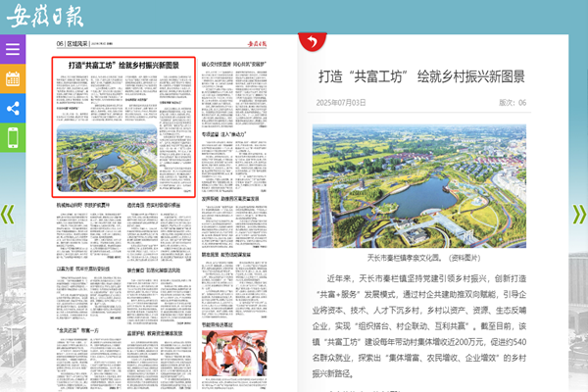
Task: Go to previous page with left arrow
Action: (x=8, y=214)
